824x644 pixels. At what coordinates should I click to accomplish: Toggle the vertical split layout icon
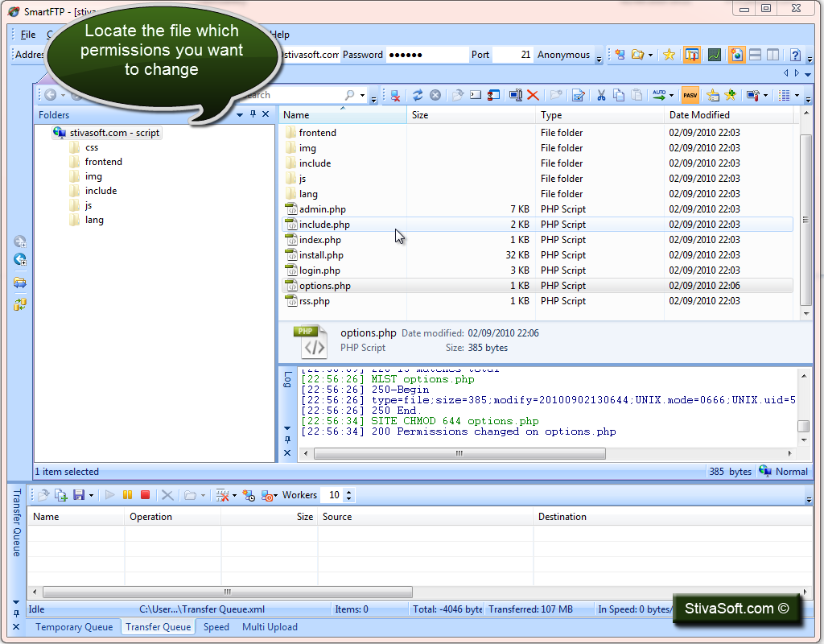[773, 55]
